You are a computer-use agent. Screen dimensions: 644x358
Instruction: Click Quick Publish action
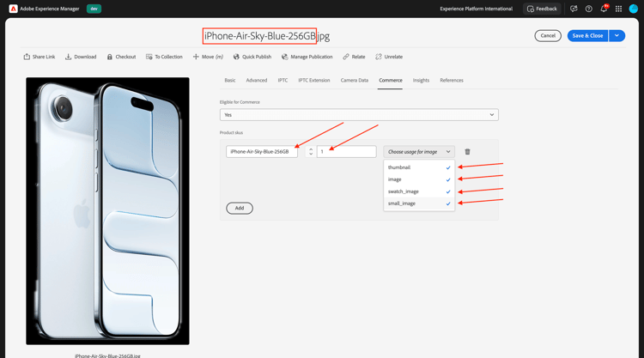(252, 57)
